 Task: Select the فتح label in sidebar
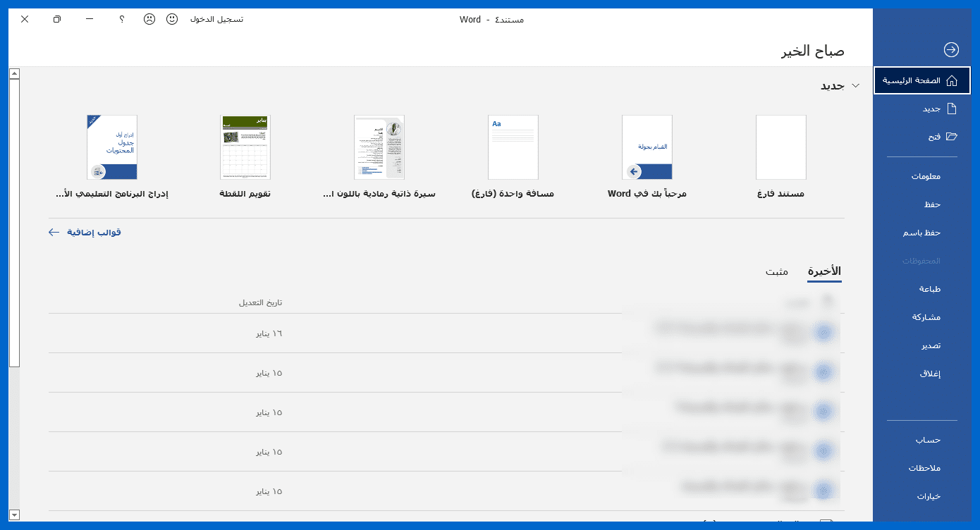pyautogui.click(x=934, y=136)
